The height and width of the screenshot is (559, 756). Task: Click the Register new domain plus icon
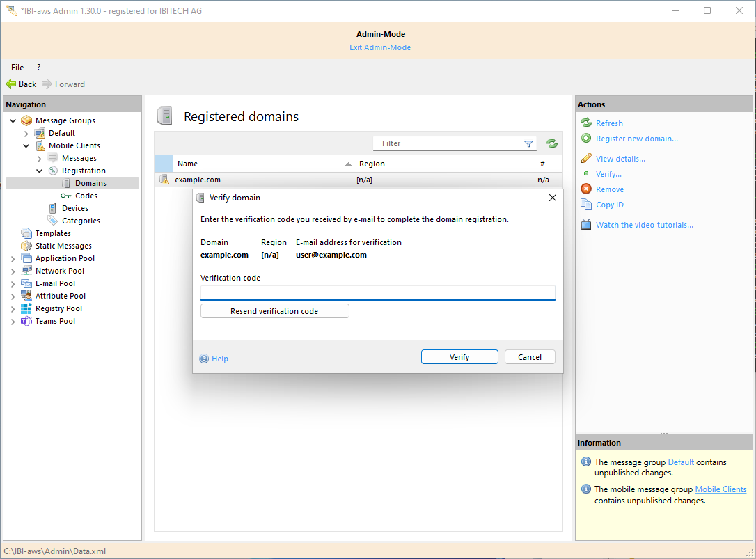(586, 139)
